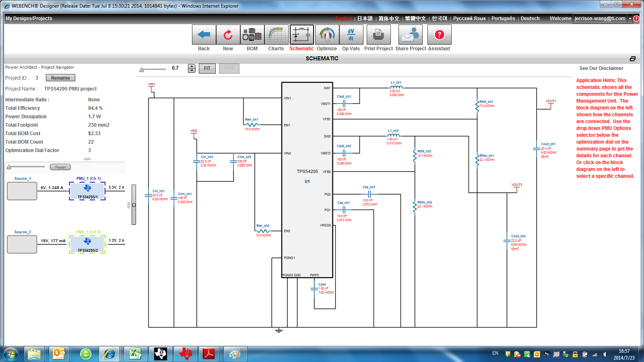Switch language to Русский Язык
This screenshot has height=362, width=644.
469,19
